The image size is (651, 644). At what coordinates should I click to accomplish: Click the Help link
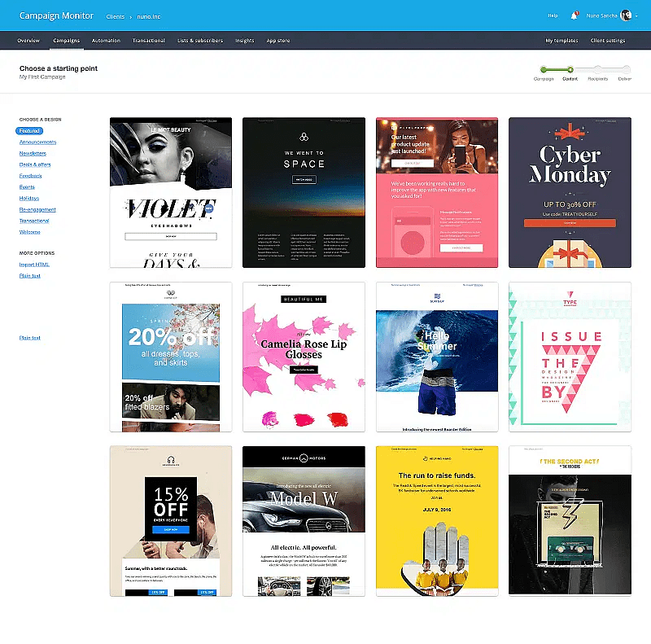tap(553, 15)
